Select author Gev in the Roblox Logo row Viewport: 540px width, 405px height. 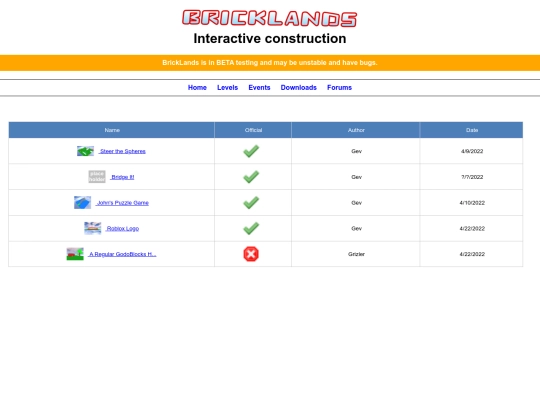point(356,228)
